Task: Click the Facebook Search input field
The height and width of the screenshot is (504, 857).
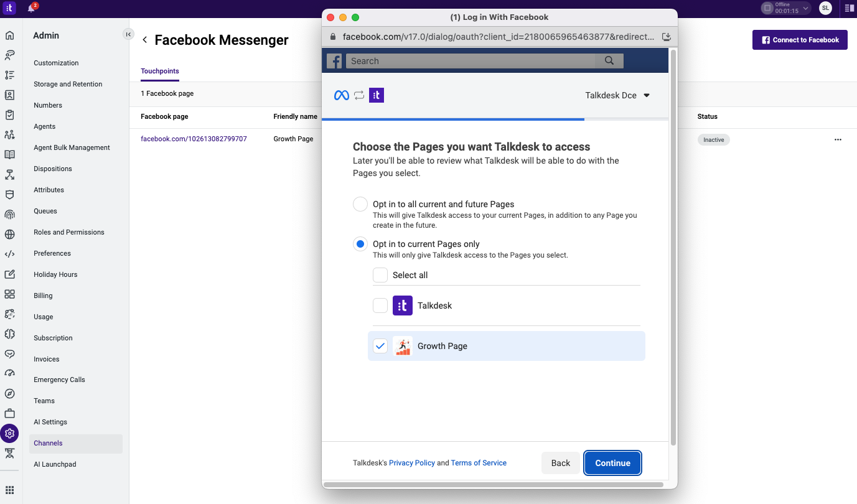Action: point(471,61)
